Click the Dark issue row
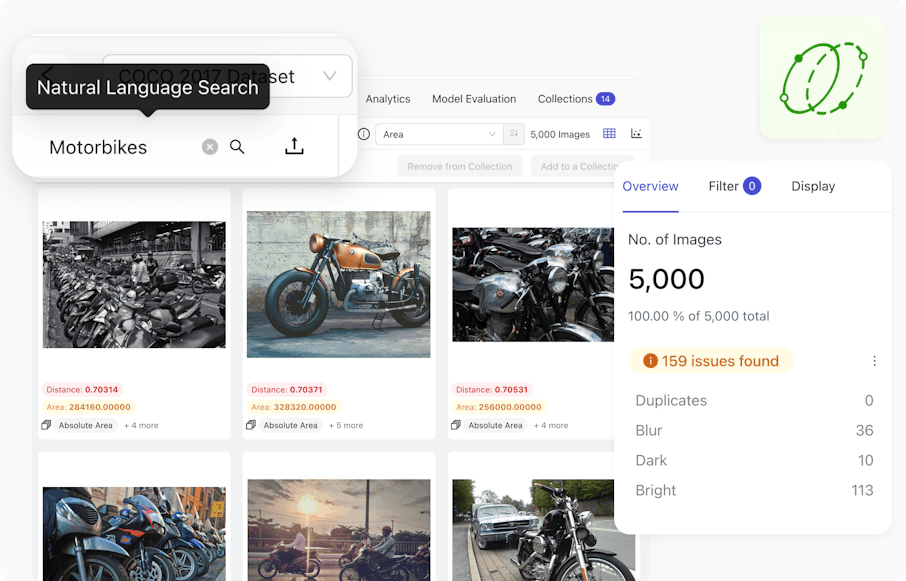 pos(754,460)
